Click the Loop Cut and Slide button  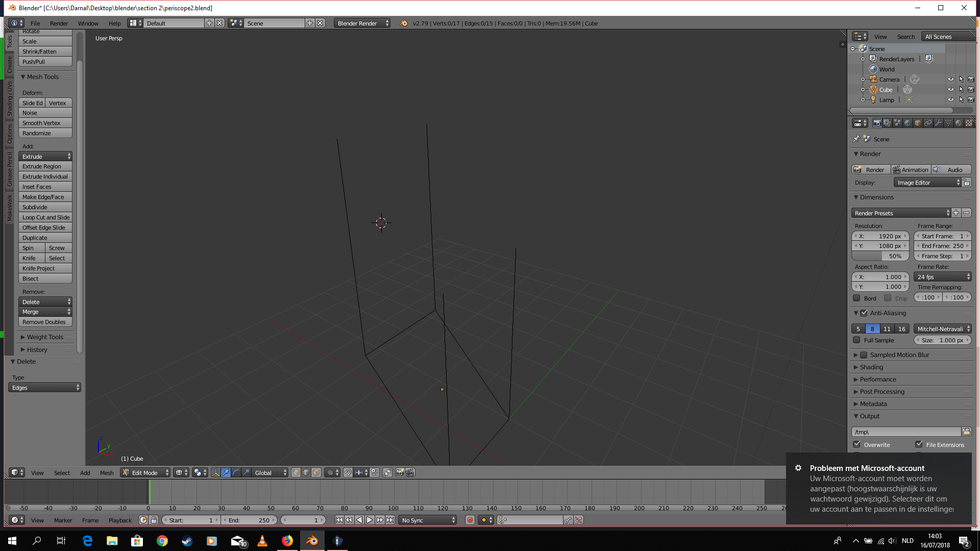click(x=45, y=217)
